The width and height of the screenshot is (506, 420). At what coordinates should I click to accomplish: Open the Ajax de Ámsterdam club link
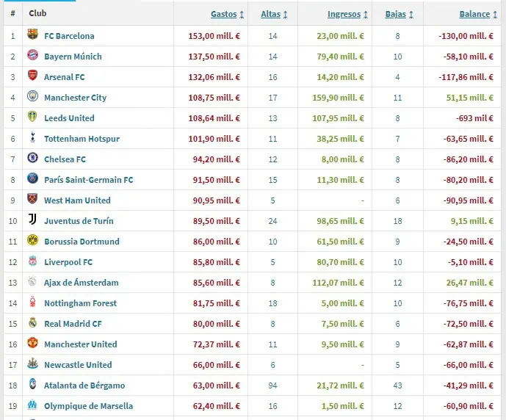(82, 283)
